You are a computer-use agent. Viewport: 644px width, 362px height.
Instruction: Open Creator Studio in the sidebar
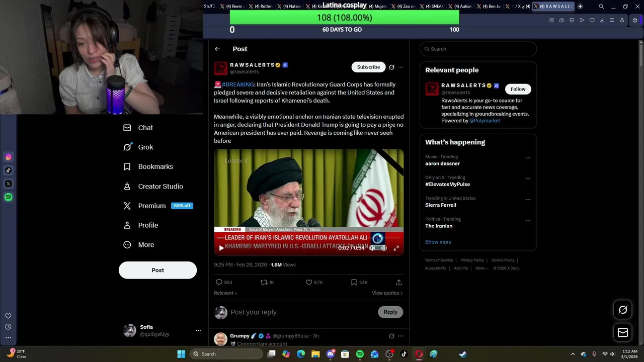(153, 186)
